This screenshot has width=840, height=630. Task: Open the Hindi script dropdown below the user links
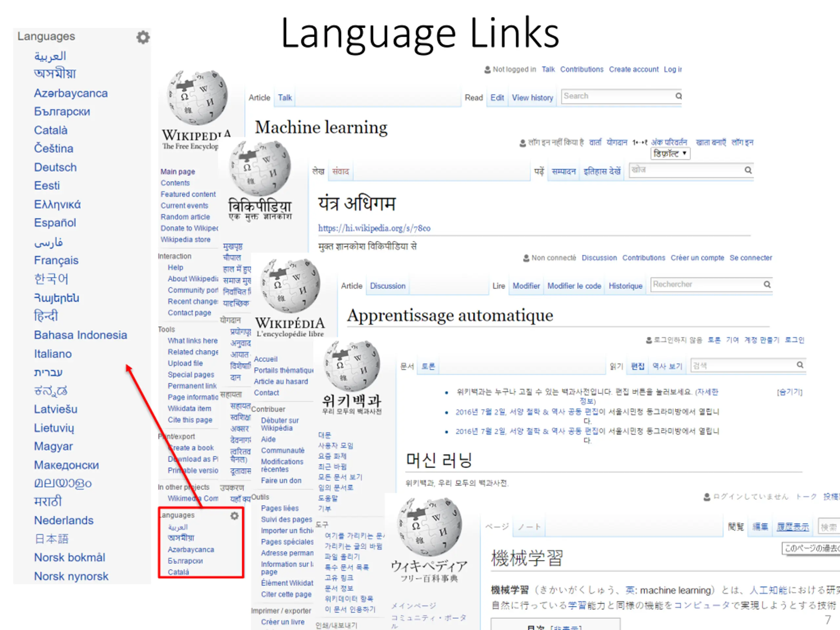tap(670, 154)
